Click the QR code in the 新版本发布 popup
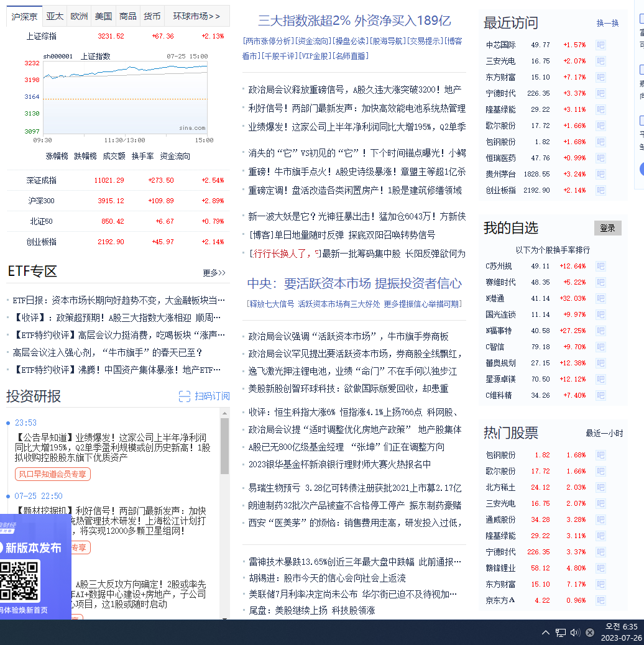The width and height of the screenshot is (644, 645). coord(19,581)
